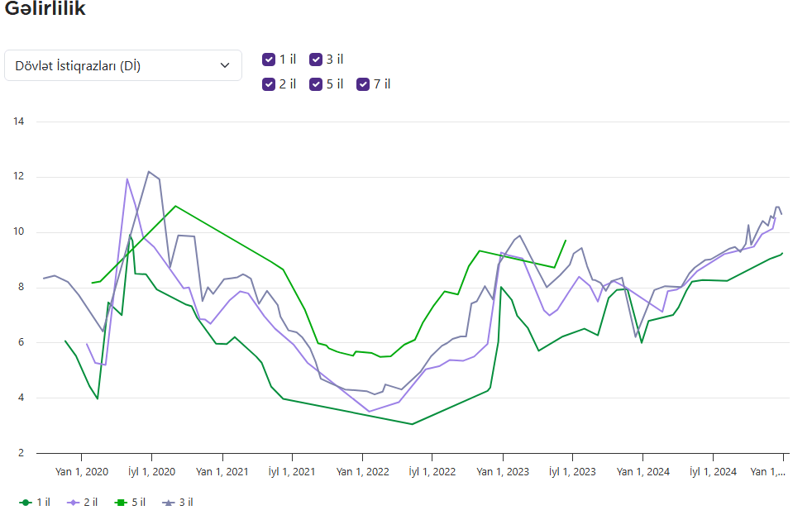The height and width of the screenshot is (515, 812).
Task: Toggle the 3 il checkbox
Action: click(316, 60)
